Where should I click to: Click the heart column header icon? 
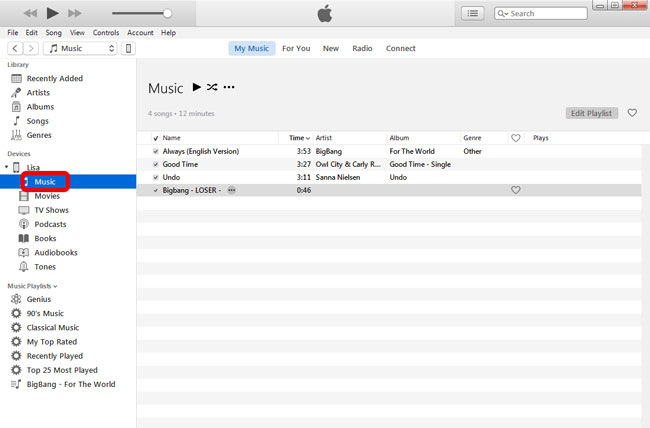point(515,138)
